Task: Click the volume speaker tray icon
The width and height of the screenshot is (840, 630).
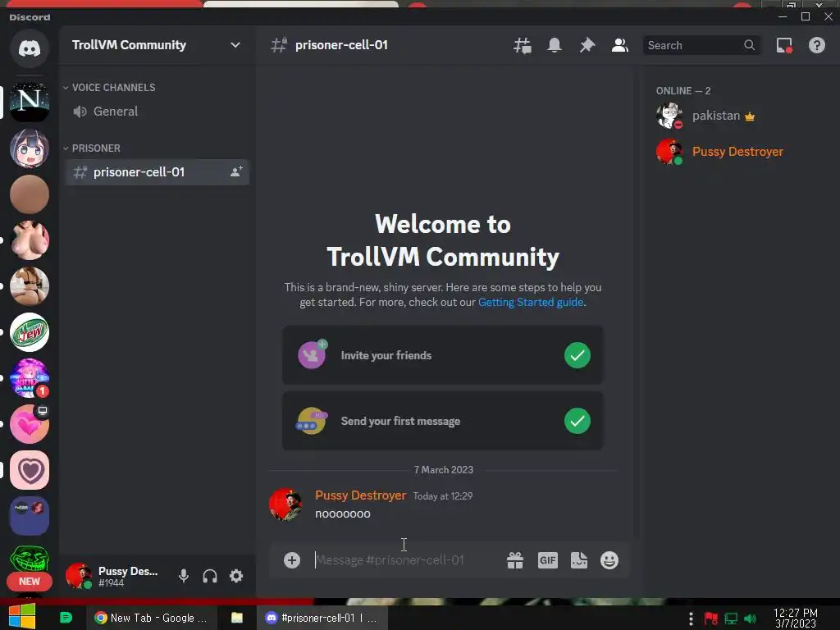Action: [751, 619]
